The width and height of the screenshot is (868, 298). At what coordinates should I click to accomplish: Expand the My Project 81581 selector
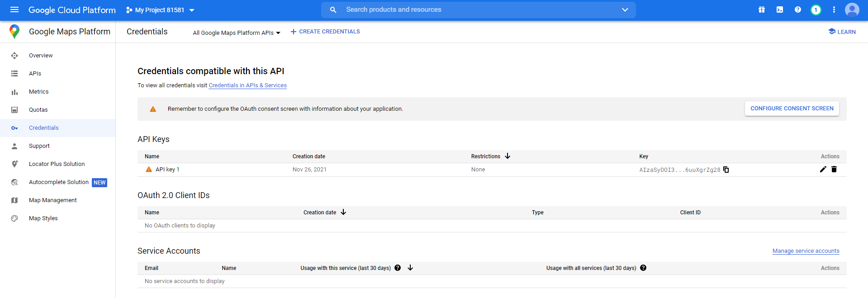point(160,10)
